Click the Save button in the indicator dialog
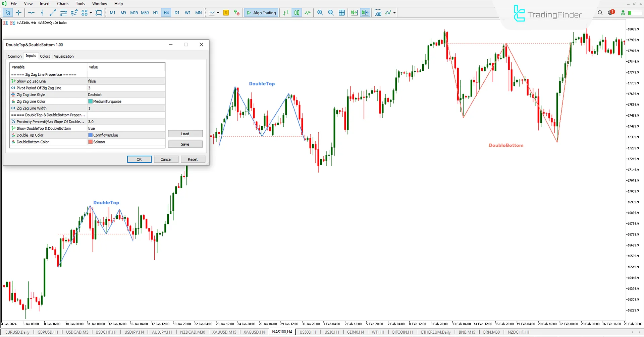 point(185,144)
